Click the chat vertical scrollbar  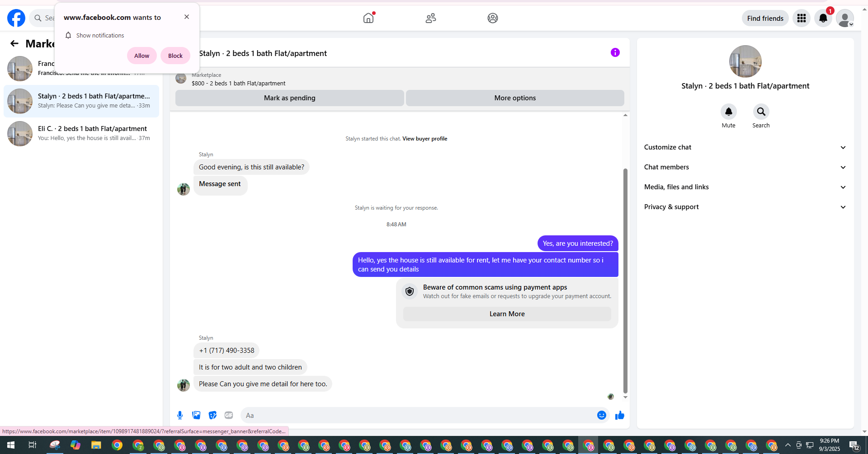coord(625,280)
